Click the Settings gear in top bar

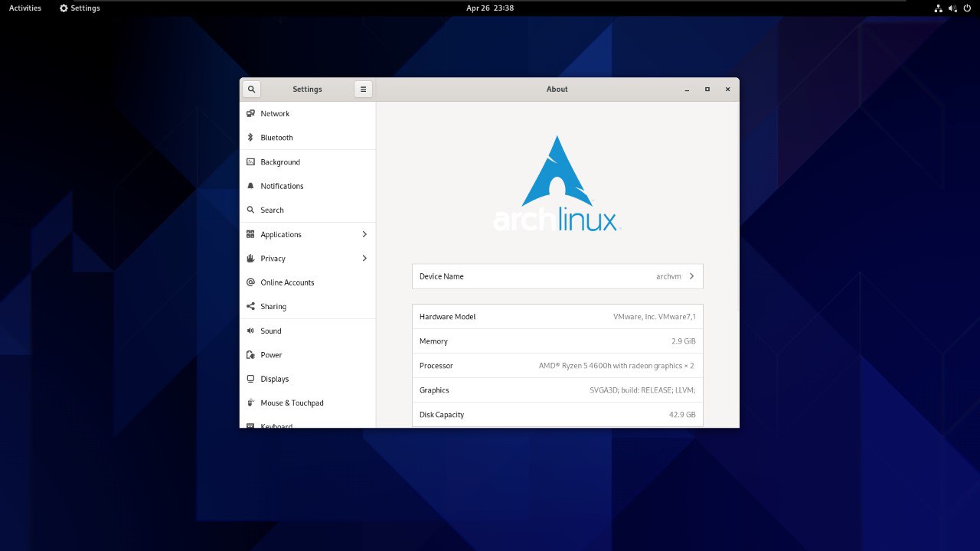click(64, 8)
